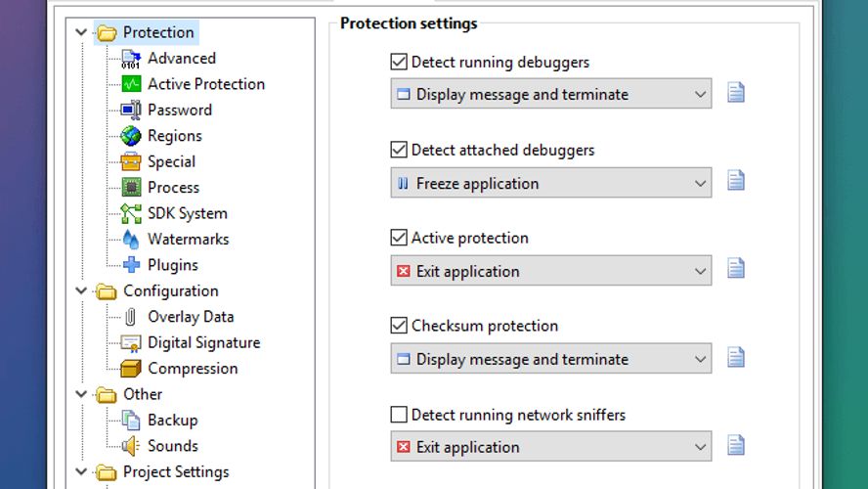868x489 pixels.
Task: Open Active protection Exit application dropdown
Action: tap(550, 271)
